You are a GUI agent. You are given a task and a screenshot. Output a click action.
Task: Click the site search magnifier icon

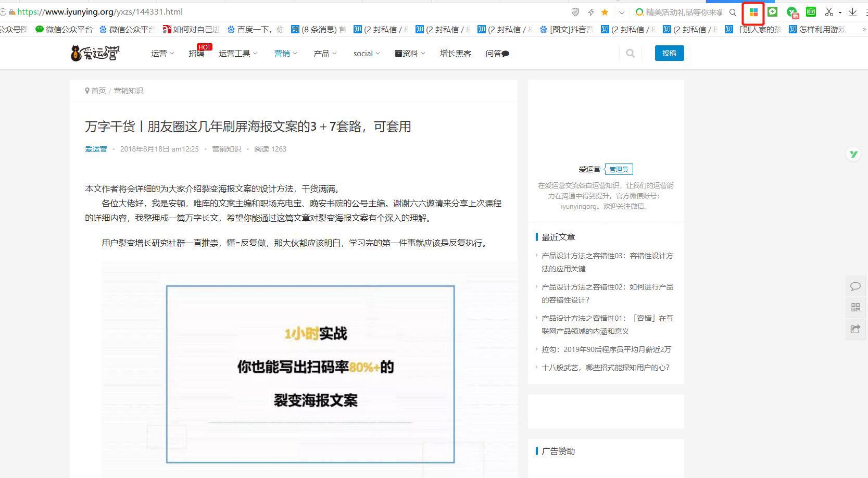[x=630, y=53]
